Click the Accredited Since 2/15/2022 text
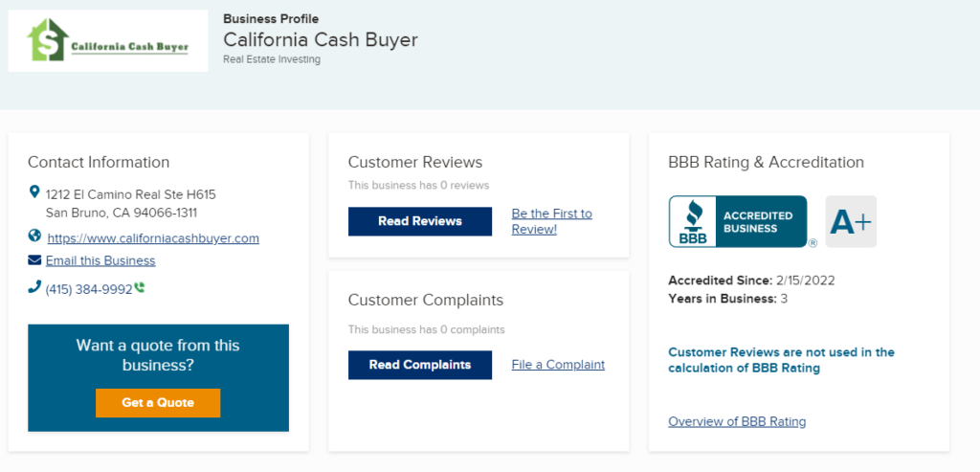Viewport: 980px width, 472px height. 751,281
